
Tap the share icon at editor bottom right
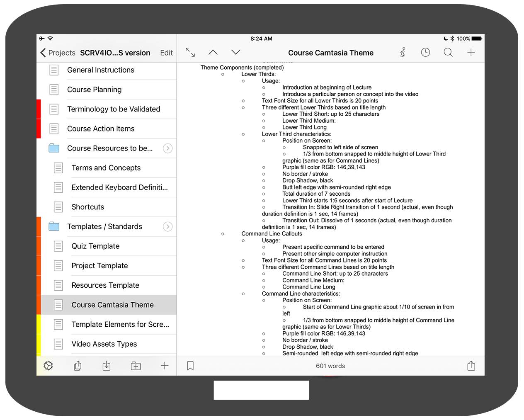(471, 366)
